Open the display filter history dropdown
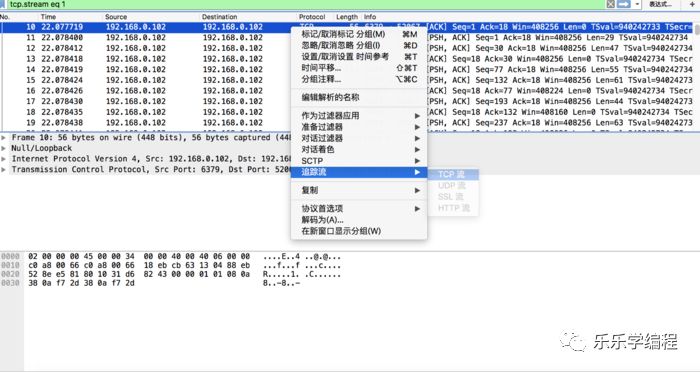This screenshot has width=700, height=372. click(638, 4)
